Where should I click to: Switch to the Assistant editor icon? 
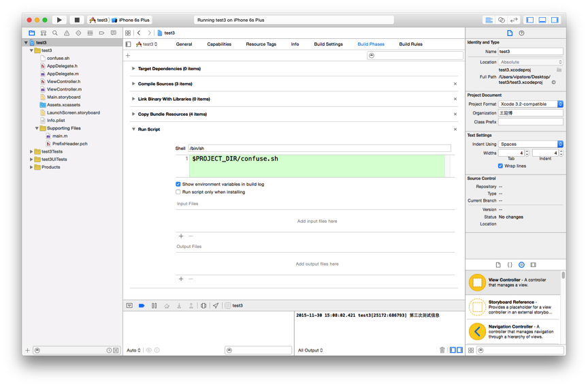(502, 20)
